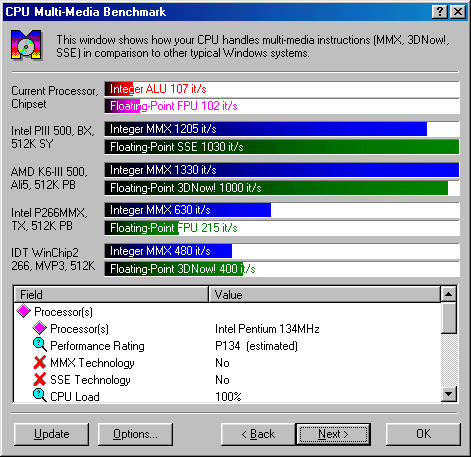This screenshot has width=471, height=457.
Task: Open the Options... dialog button
Action: tap(135, 434)
